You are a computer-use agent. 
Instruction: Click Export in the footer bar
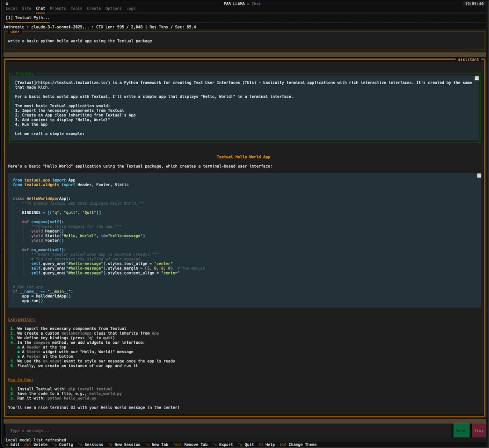click(223, 444)
